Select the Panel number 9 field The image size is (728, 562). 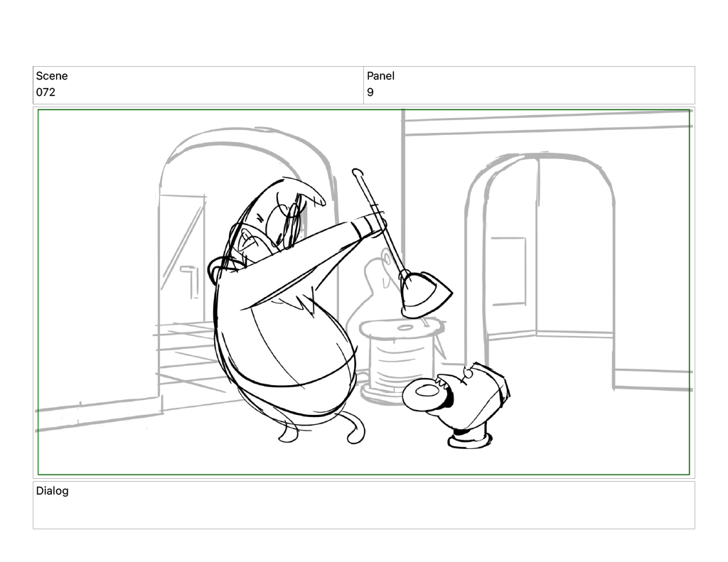pos(370,92)
